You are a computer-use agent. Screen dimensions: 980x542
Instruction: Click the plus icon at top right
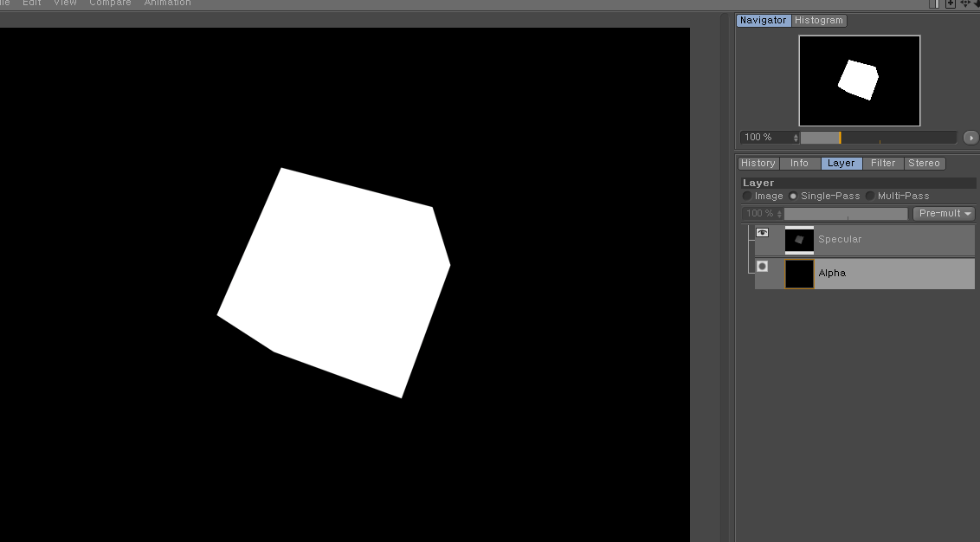tap(951, 3)
